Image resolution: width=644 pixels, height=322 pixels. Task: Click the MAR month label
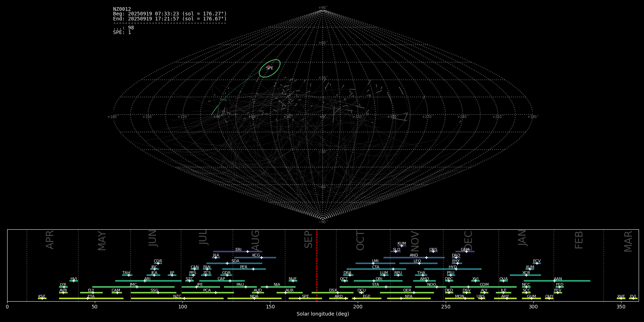[x=628, y=241]
